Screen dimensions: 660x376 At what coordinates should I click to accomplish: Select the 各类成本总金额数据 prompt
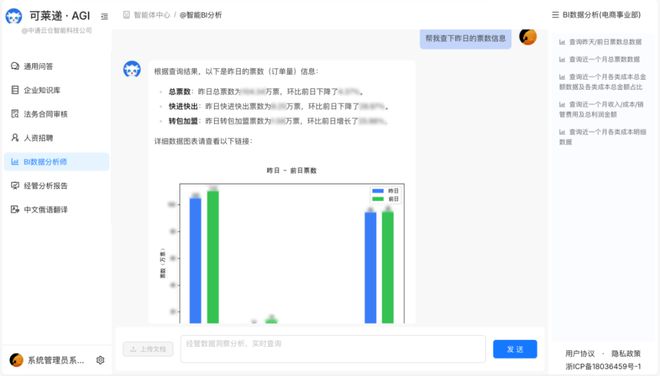pyautogui.click(x=602, y=82)
